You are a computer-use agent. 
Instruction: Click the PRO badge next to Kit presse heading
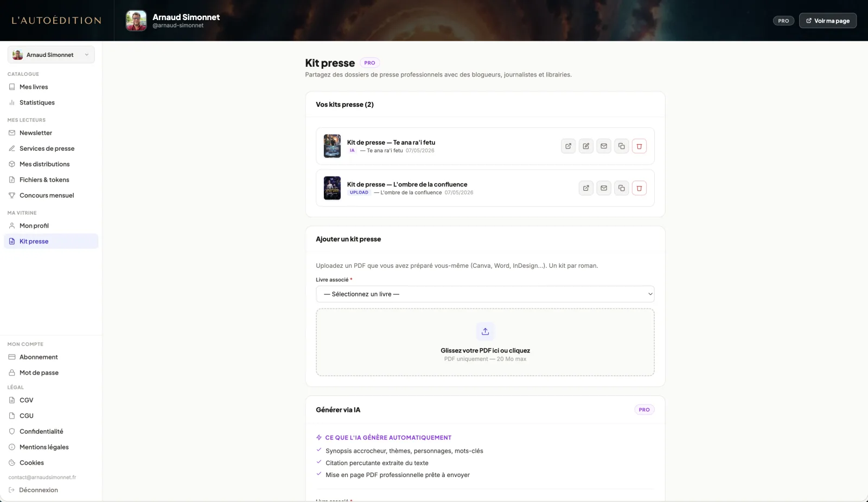(369, 63)
